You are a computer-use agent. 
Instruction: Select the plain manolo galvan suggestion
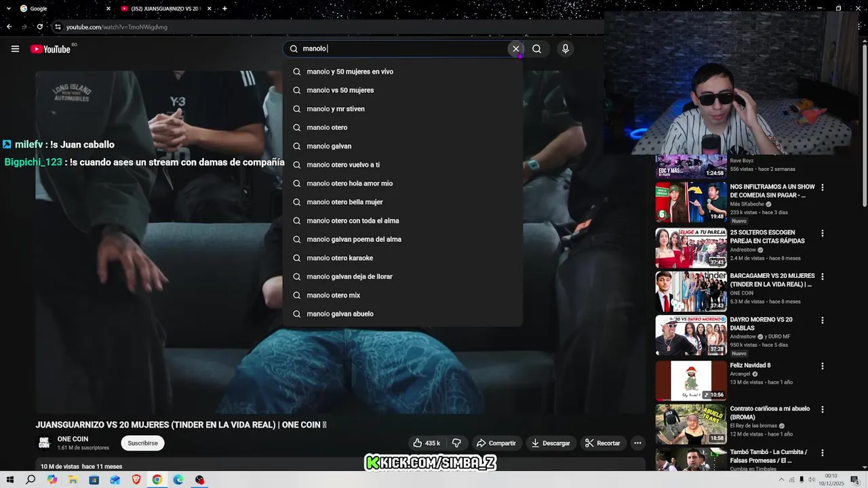(x=403, y=146)
